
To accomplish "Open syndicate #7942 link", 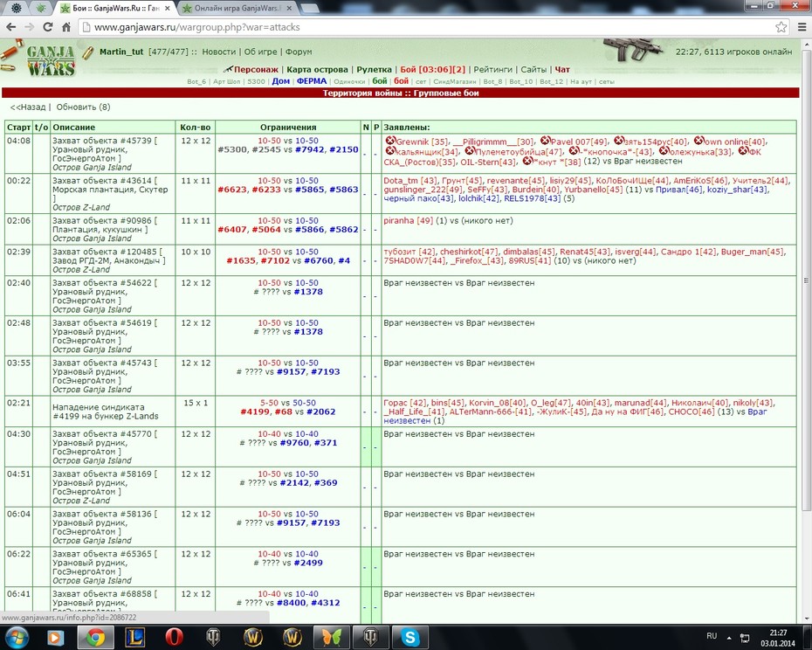I will click(x=310, y=149).
